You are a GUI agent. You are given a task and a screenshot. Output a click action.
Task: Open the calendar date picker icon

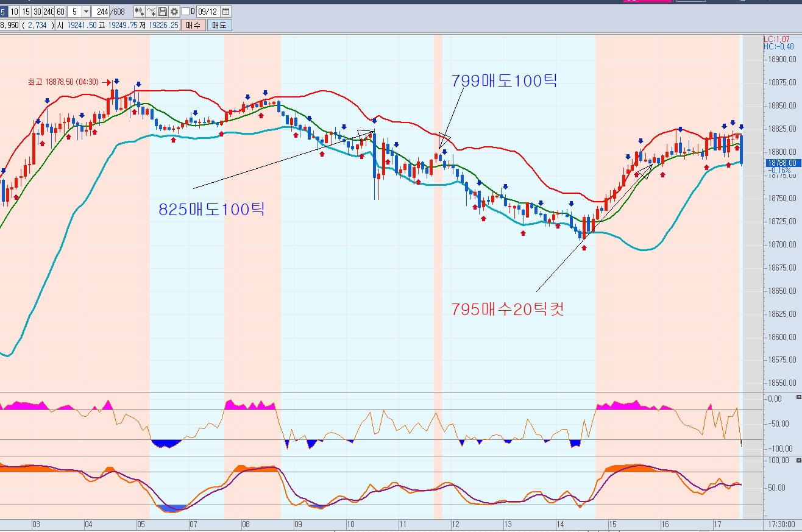(x=226, y=12)
